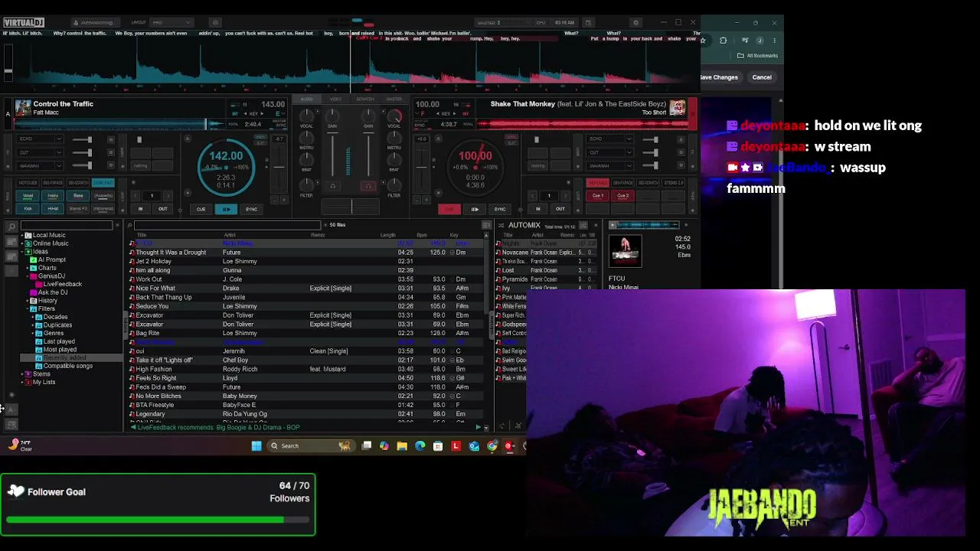
Task: Click the folder tree search field
Action: (x=66, y=226)
